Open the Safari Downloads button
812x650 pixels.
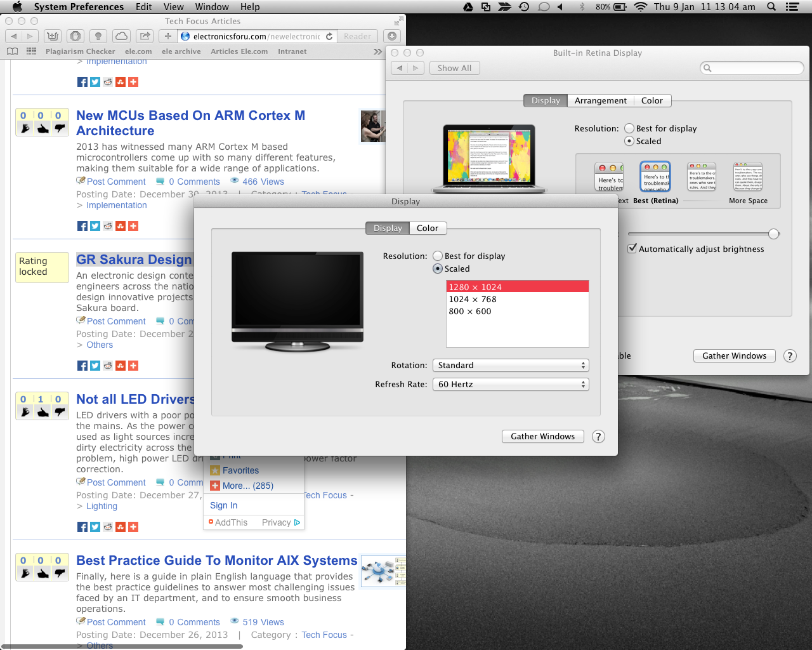[392, 36]
